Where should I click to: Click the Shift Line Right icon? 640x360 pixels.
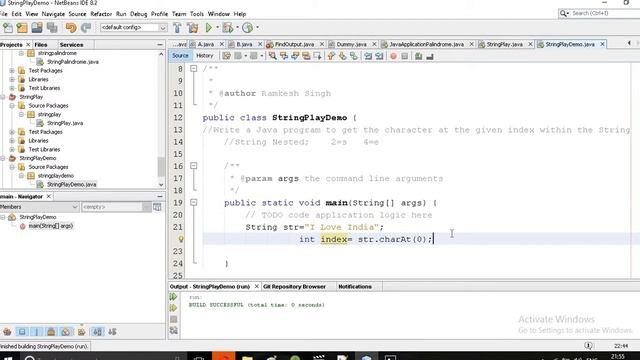click(x=379, y=56)
